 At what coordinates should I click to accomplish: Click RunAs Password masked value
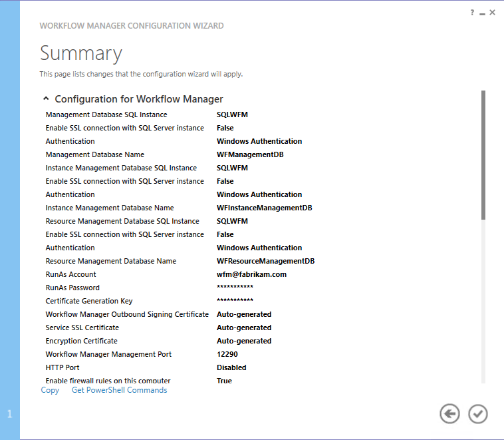235,287
